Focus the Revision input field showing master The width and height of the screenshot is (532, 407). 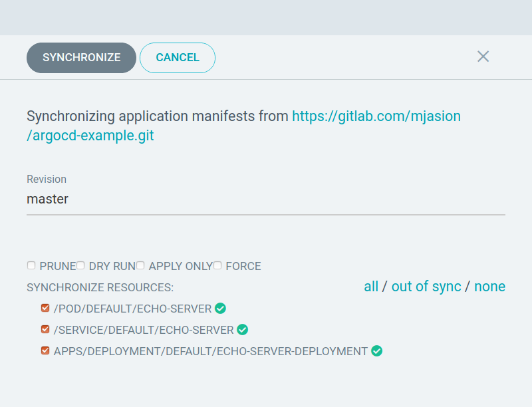pyautogui.click(x=266, y=199)
